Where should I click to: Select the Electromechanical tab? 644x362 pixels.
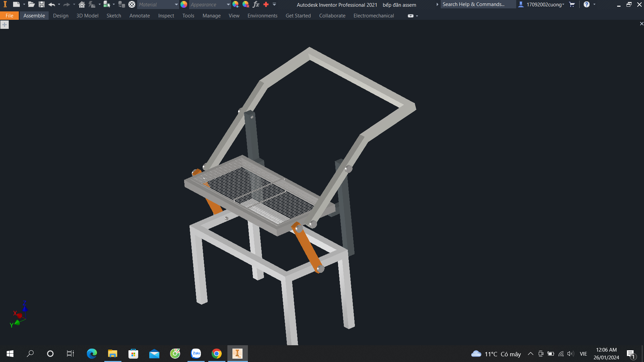click(374, 16)
